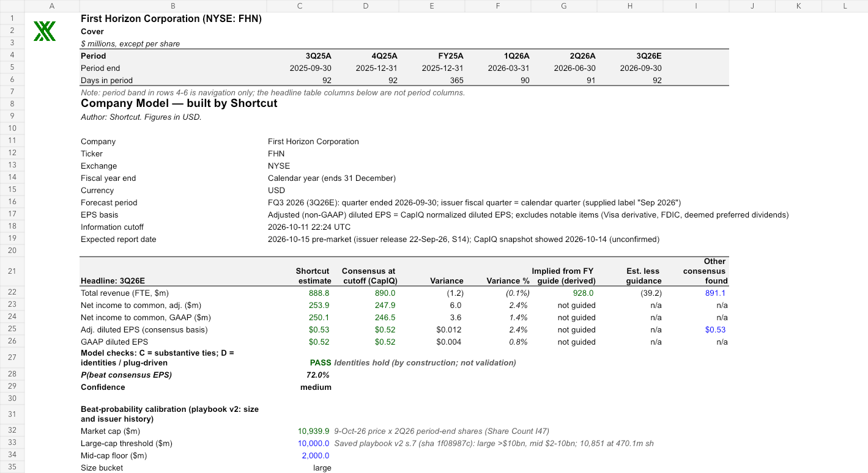Click the title cell 'First Horizon Corporation (NYSE: FHN)'

171,19
